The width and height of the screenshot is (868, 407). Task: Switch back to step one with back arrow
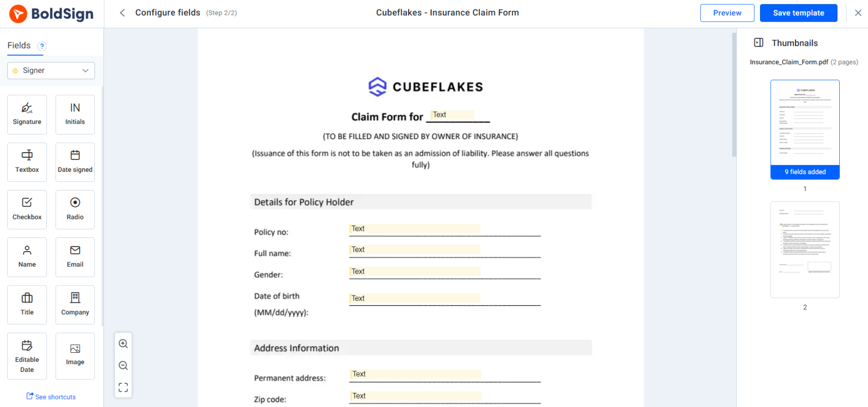[122, 12]
